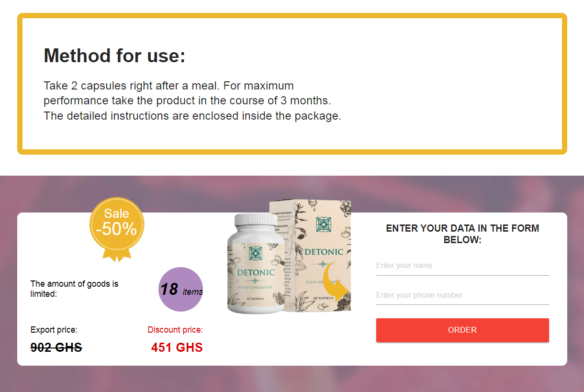Click the ribbon tails of the sale badge
This screenshot has width=584, height=392.
[117, 256]
